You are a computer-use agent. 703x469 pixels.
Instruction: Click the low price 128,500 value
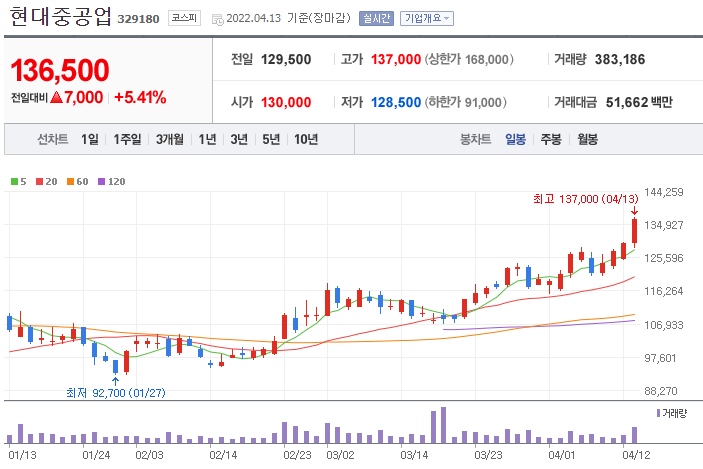pyautogui.click(x=396, y=103)
